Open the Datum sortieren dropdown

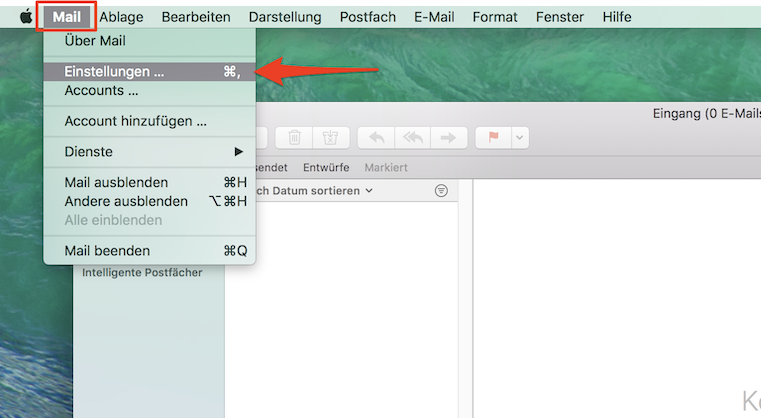click(x=314, y=191)
